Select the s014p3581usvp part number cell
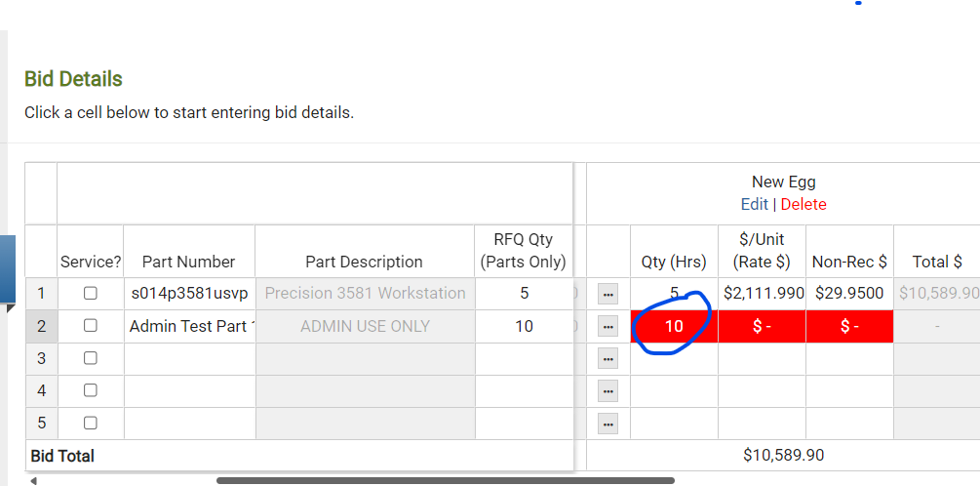 point(189,293)
